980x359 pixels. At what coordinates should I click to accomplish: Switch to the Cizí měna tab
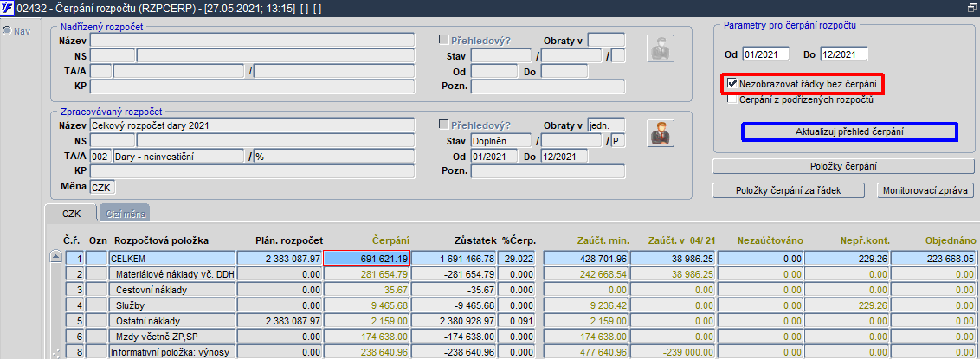[x=125, y=215]
